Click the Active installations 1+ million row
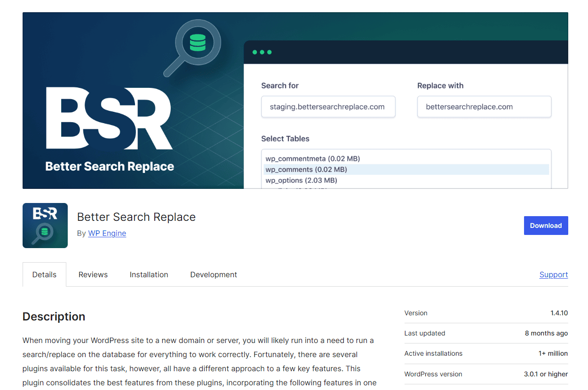 point(486,353)
